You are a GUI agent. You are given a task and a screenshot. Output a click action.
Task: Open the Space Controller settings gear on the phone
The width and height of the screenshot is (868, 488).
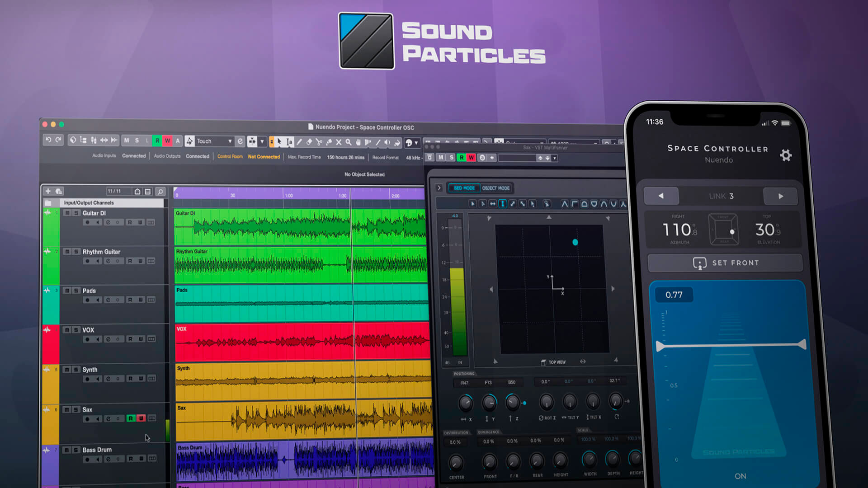coord(786,155)
